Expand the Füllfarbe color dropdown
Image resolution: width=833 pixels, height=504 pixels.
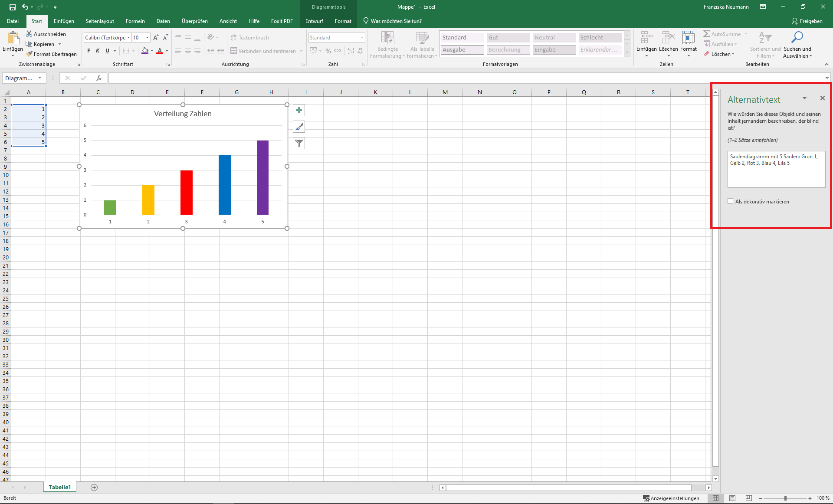(152, 51)
